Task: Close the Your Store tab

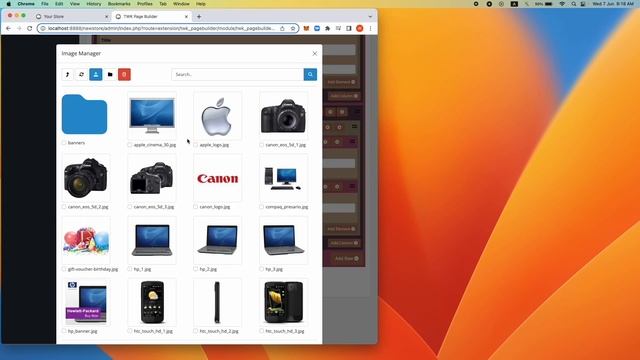Action: point(107,17)
